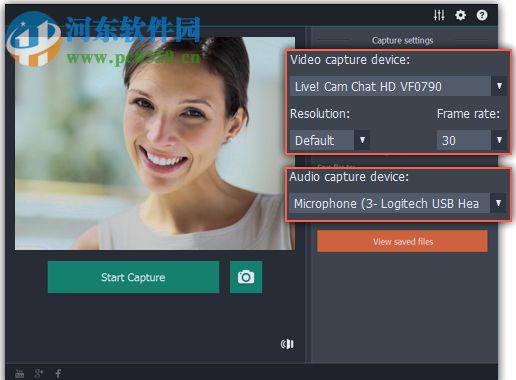
Task: Open the equalizer sliders settings icon
Action: pyautogui.click(x=439, y=15)
